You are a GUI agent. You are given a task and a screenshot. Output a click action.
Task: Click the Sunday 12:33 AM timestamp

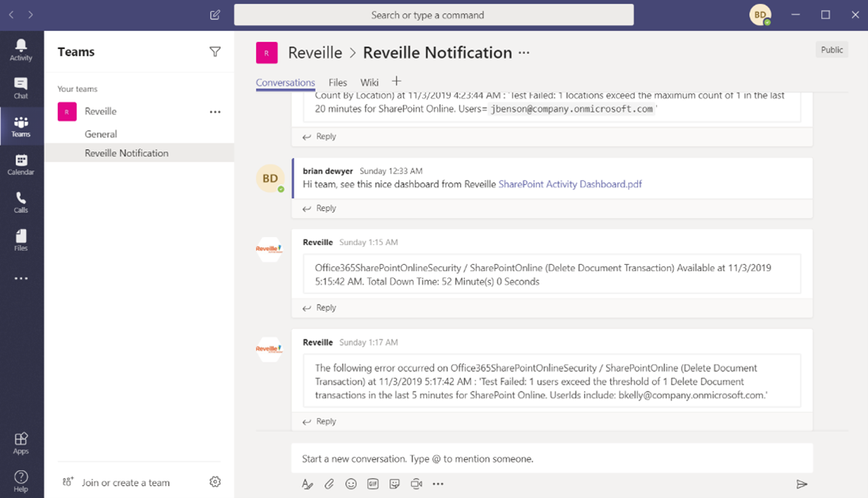pyautogui.click(x=391, y=171)
